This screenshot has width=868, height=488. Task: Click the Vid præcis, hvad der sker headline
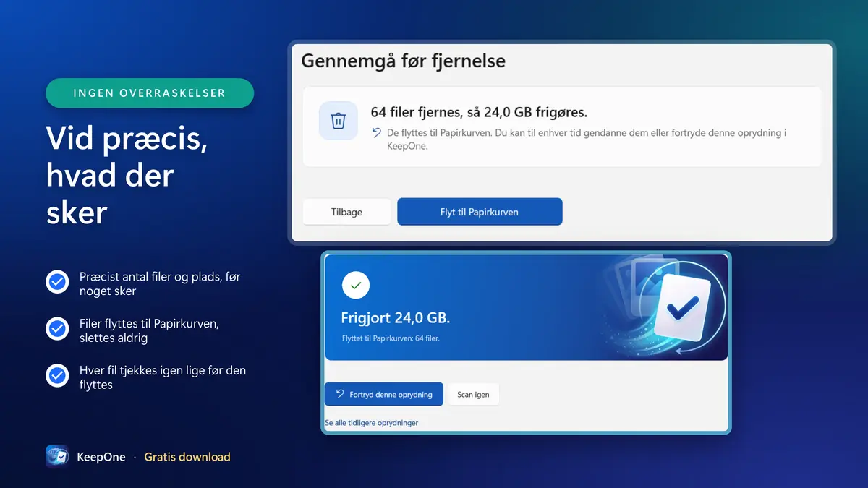coord(127,175)
